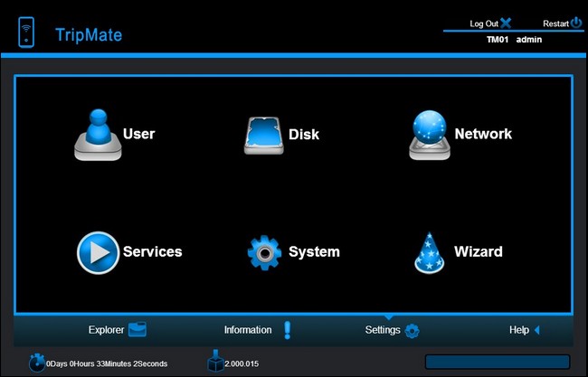
Task: Click the TripMate device logo icon
Action: coord(26,33)
